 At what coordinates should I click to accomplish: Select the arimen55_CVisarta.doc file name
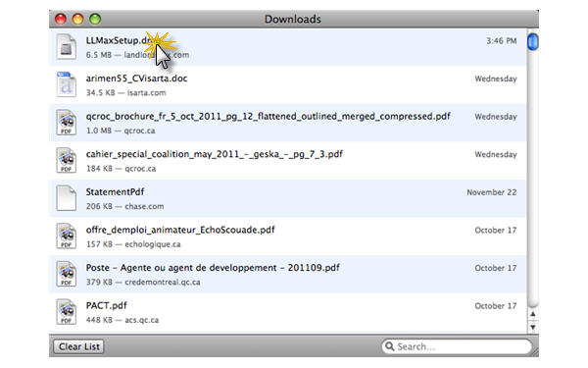pyautogui.click(x=136, y=79)
